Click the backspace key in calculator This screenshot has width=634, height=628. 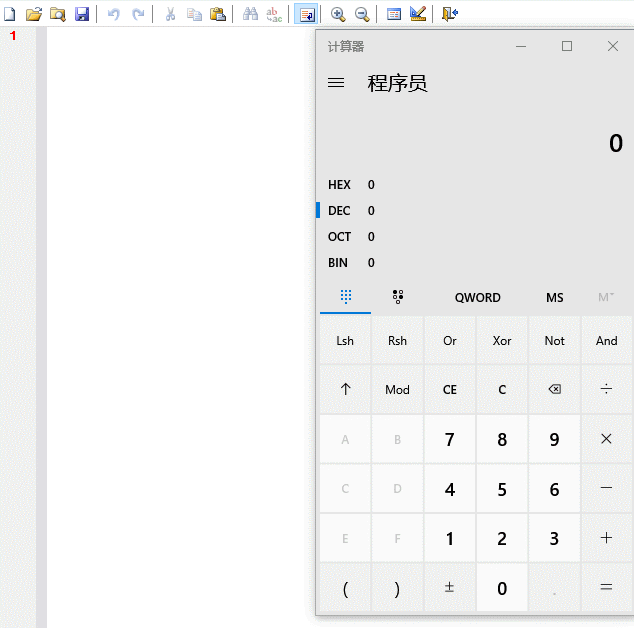click(x=554, y=389)
